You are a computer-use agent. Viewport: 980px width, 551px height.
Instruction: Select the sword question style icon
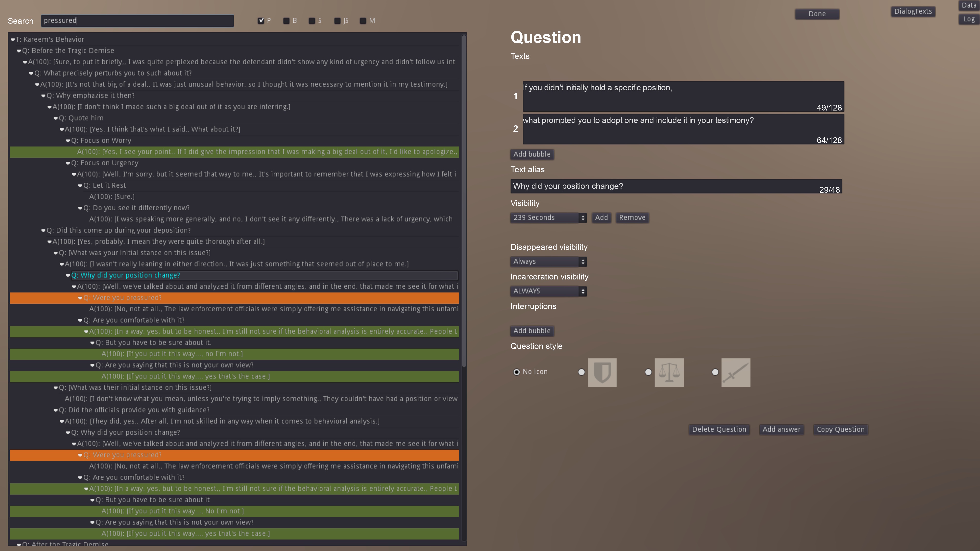(x=736, y=372)
